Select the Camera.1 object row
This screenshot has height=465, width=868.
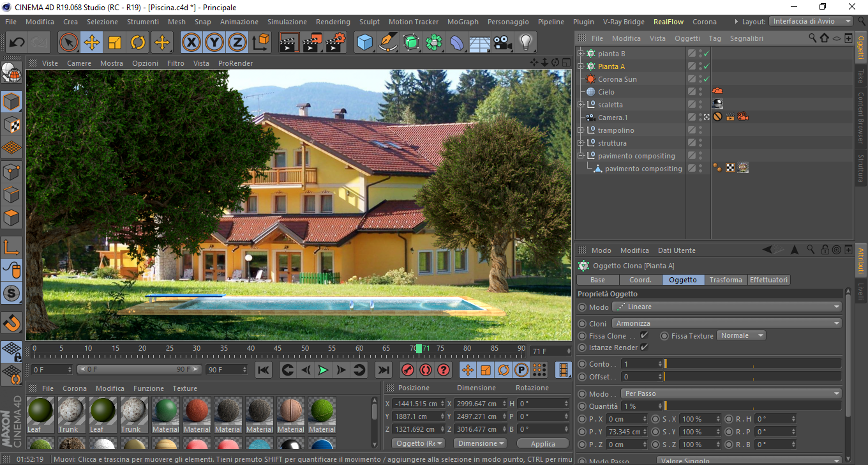point(613,118)
